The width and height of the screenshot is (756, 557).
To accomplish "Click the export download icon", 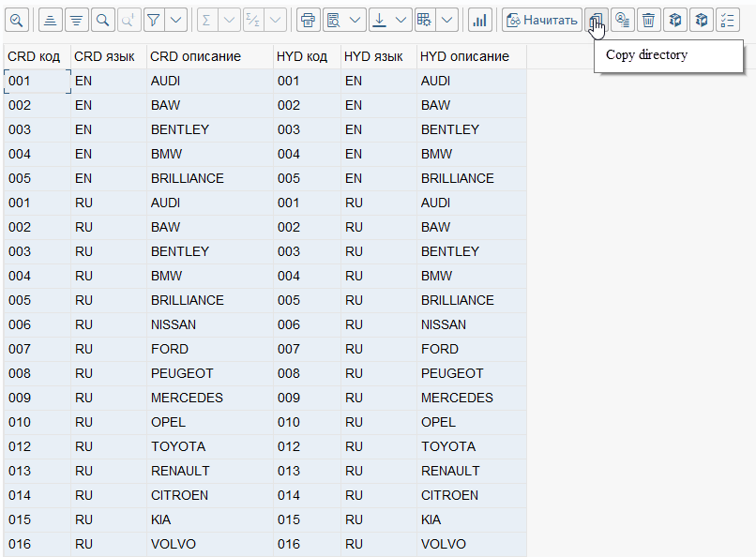I will pos(380,21).
